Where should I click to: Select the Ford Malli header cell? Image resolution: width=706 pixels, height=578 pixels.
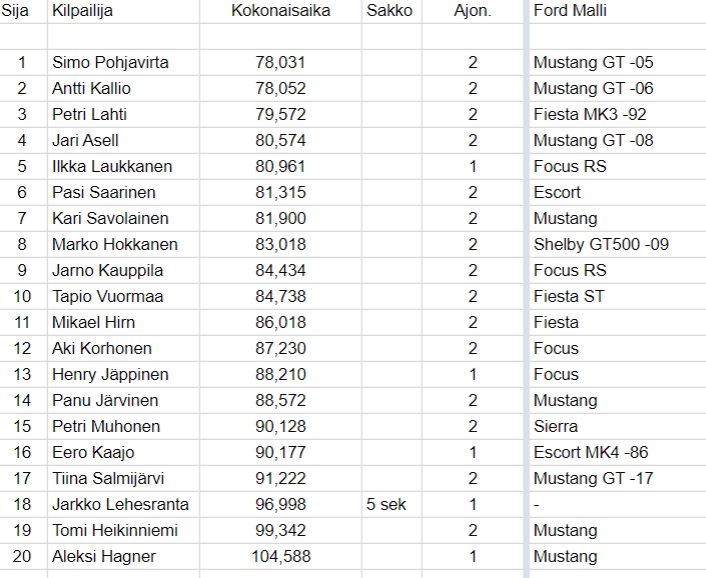click(x=570, y=11)
